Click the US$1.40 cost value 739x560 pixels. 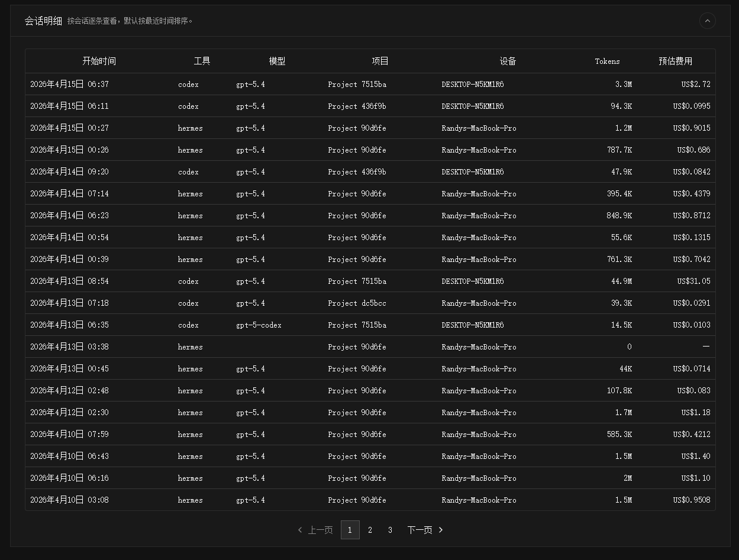tap(696, 456)
